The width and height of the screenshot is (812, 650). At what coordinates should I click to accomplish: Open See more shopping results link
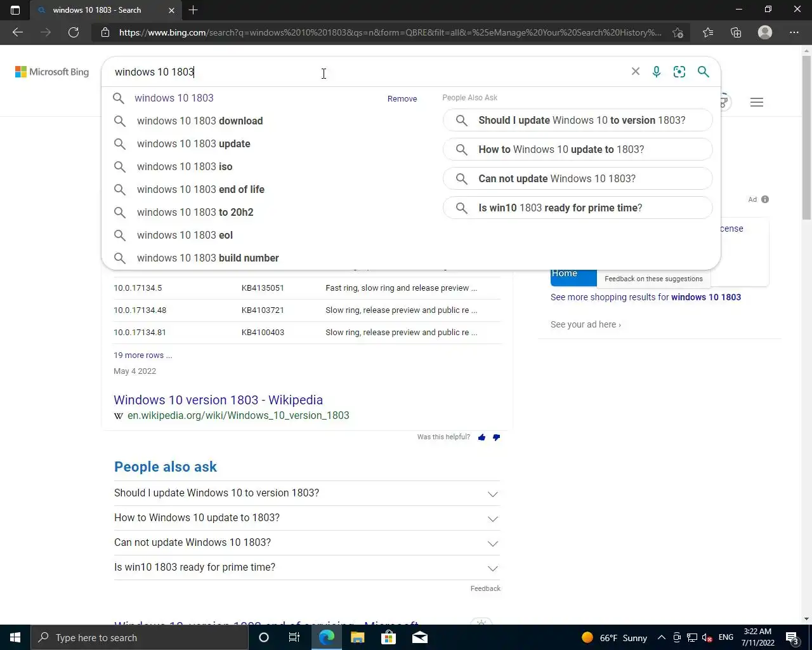tap(646, 297)
